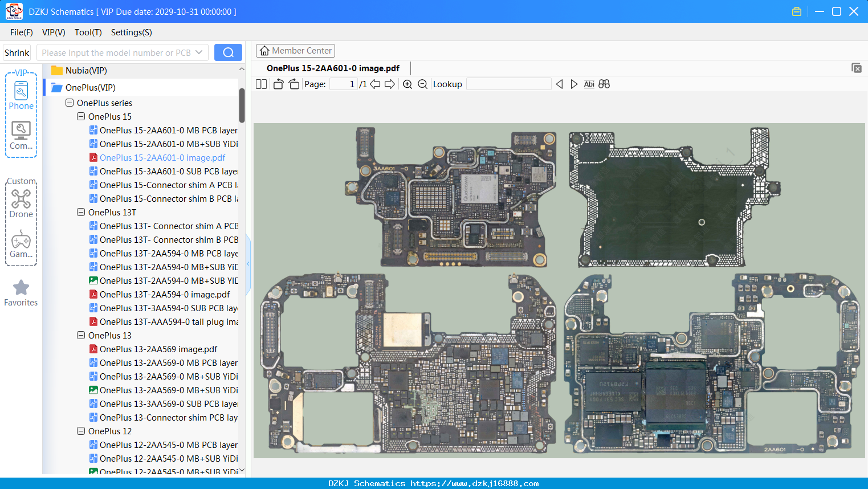Click the yellow toolbox icon in title bar

coord(797,11)
